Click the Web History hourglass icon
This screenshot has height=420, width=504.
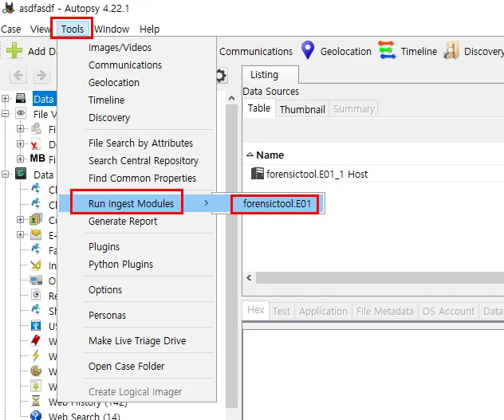(36, 401)
